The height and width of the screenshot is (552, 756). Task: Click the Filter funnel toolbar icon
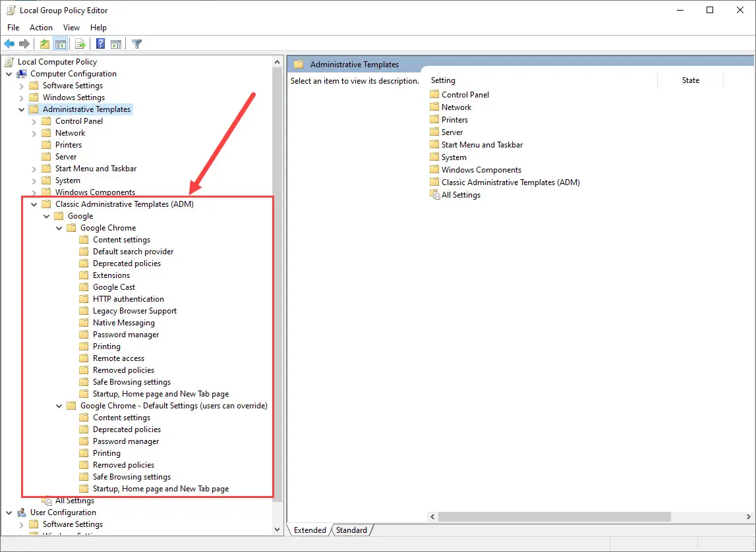point(137,44)
